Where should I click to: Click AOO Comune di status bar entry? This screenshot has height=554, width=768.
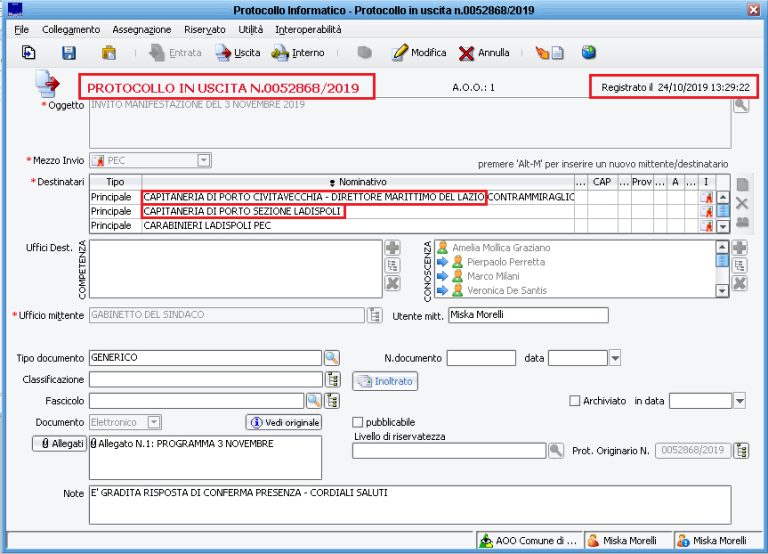pyautogui.click(x=529, y=540)
